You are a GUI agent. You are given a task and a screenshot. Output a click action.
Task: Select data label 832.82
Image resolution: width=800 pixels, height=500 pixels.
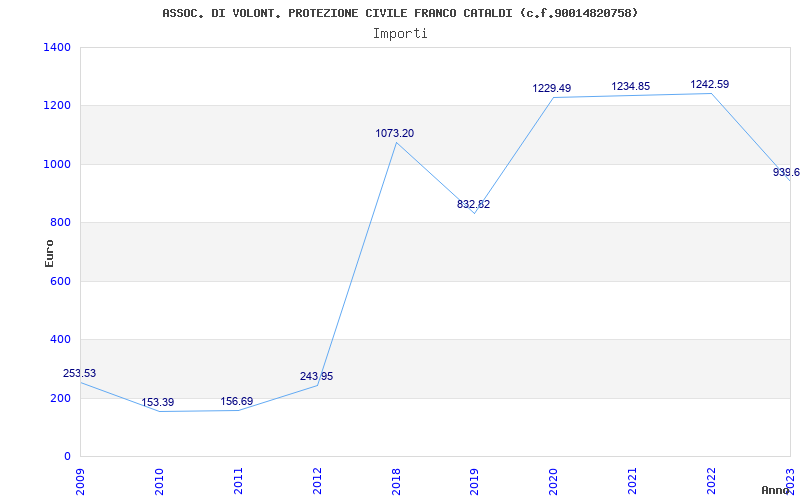(x=473, y=205)
